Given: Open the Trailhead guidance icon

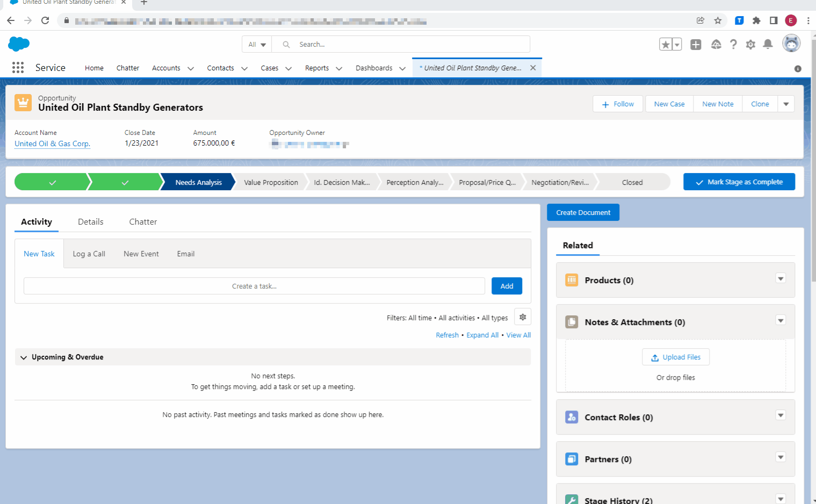Looking at the screenshot, I should [x=716, y=45].
